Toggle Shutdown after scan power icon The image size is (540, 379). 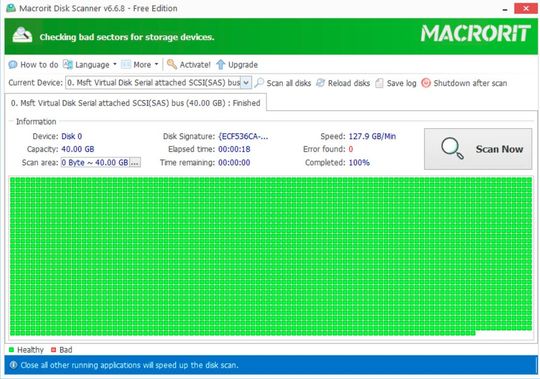[x=426, y=83]
